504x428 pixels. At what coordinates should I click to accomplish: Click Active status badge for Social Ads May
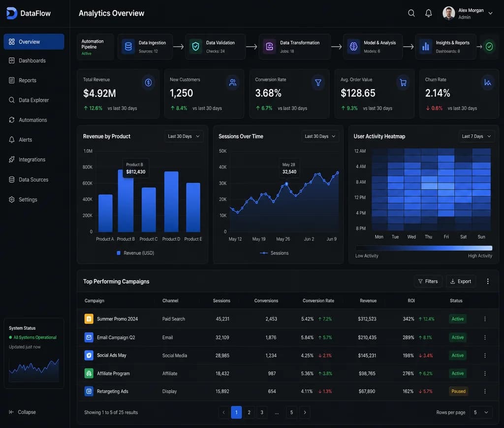(x=457, y=355)
